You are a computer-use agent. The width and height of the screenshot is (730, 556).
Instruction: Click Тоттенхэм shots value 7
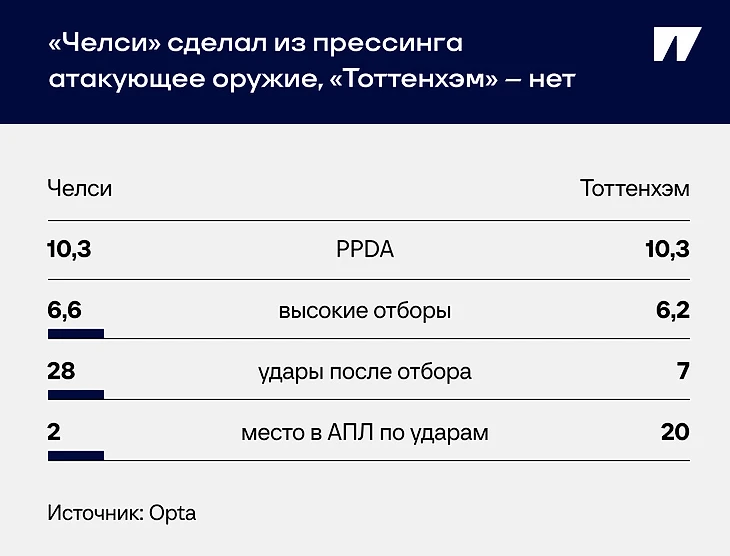(683, 371)
